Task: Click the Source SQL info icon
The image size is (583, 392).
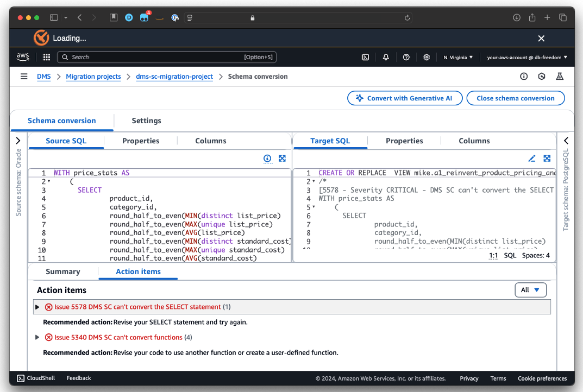Action: 267,159
